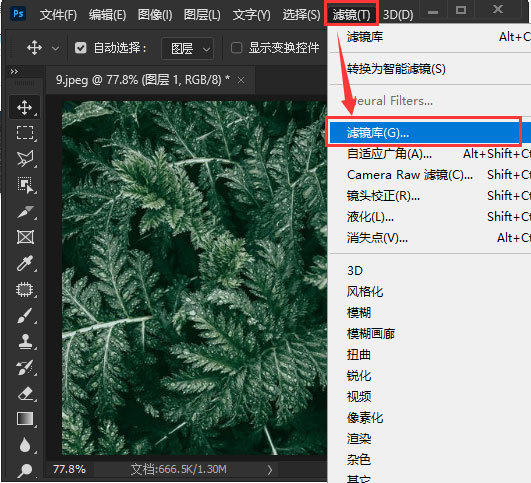Select the Object Selection tool
Image resolution: width=531 pixels, height=483 pixels.
[x=25, y=185]
